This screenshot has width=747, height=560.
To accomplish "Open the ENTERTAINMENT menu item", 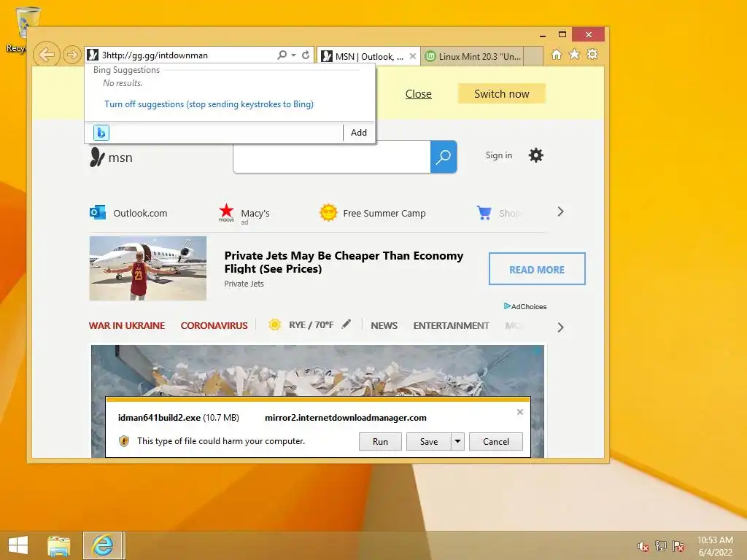I will (451, 326).
